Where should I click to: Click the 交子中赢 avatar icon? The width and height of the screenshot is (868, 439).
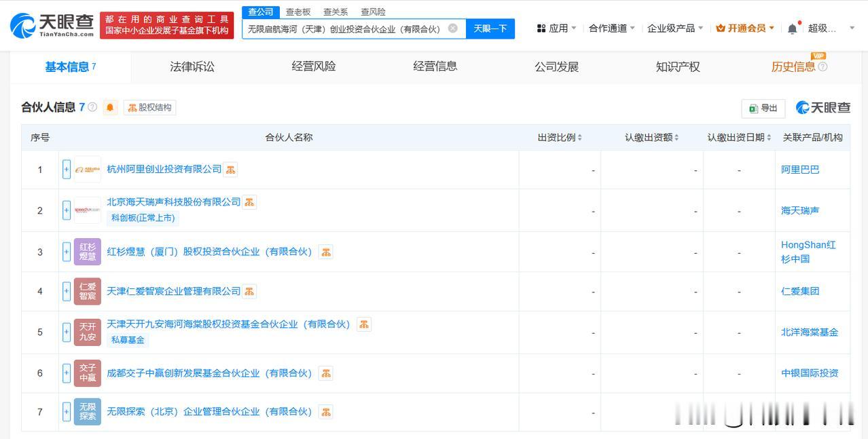(88, 373)
